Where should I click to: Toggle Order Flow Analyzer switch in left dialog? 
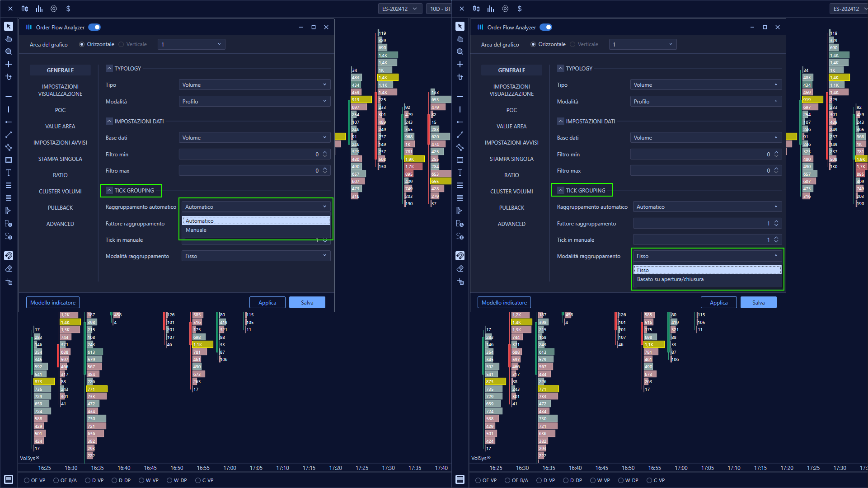point(94,27)
